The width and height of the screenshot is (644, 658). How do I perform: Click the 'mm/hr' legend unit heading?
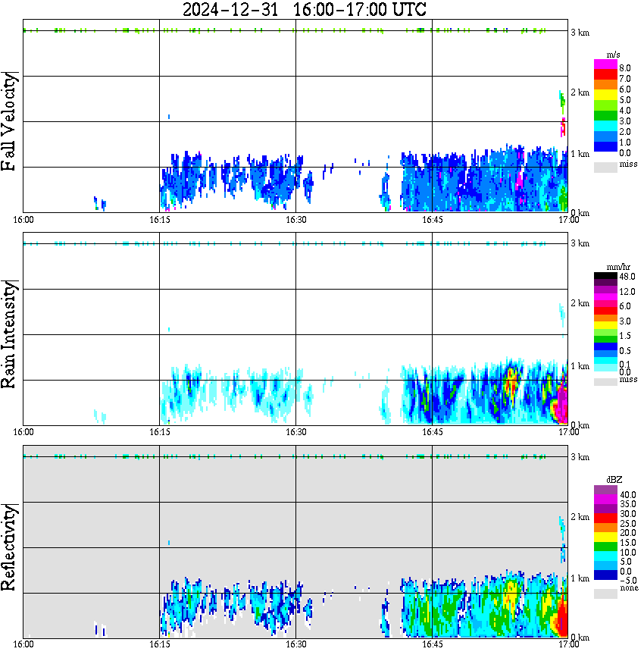pyautogui.click(x=618, y=267)
